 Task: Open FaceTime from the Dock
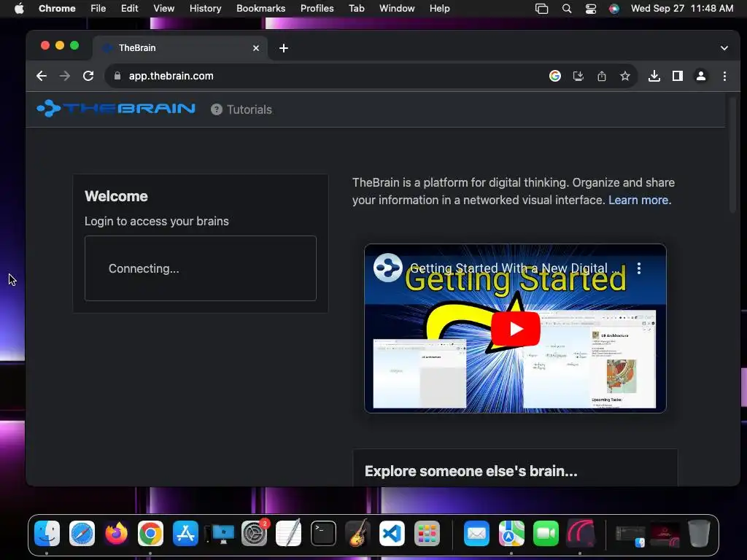tap(546, 533)
